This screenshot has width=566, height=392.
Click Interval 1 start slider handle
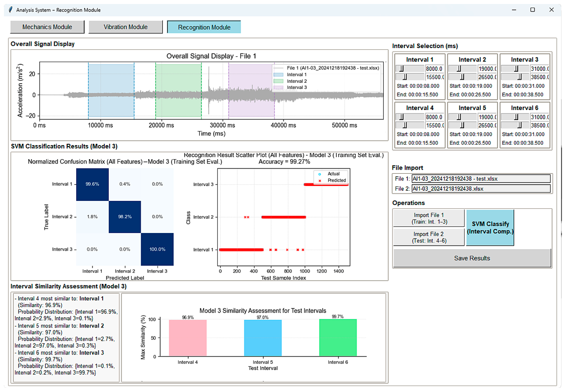(401, 69)
